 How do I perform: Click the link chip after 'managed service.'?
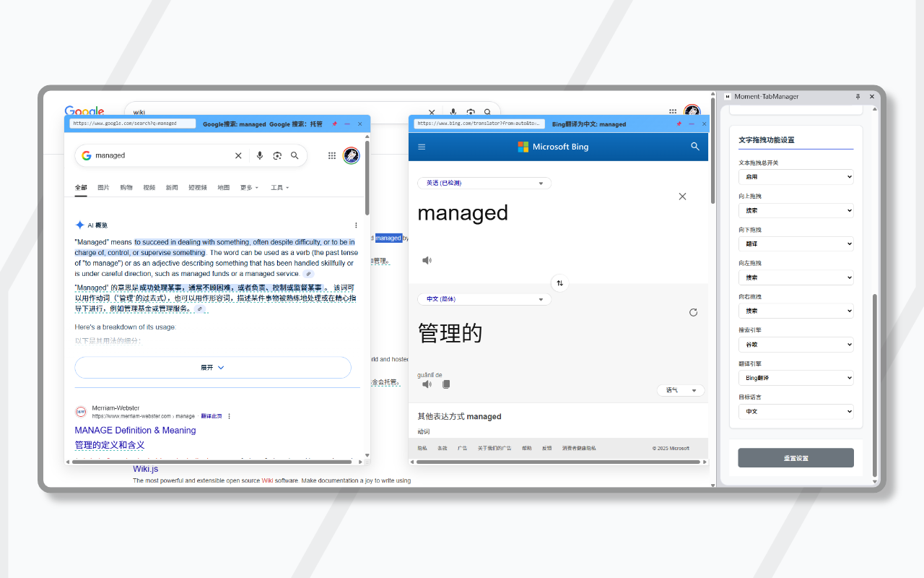point(308,274)
